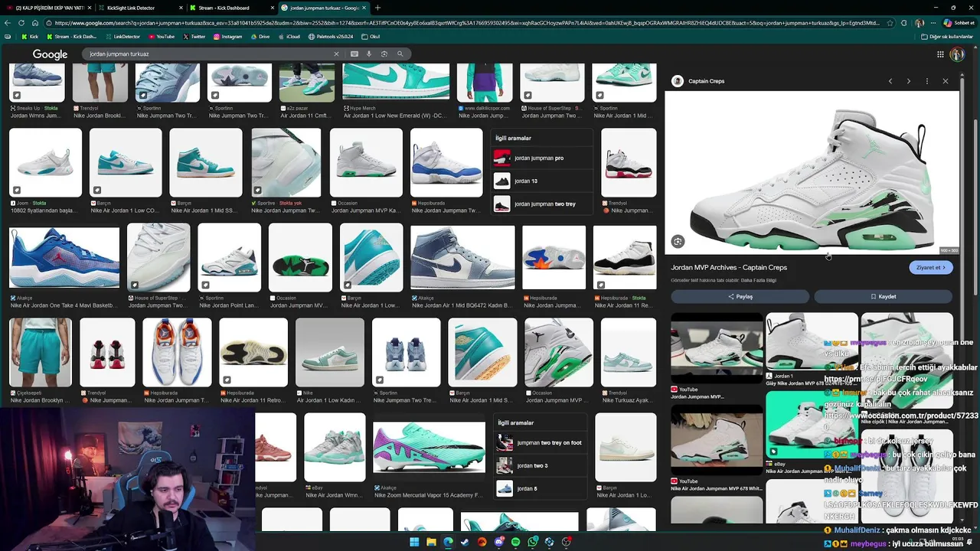Open the Nike Air Jordan One Take 4 Mavi thumbnail
Screen dimensions: 980x551
click(x=64, y=258)
